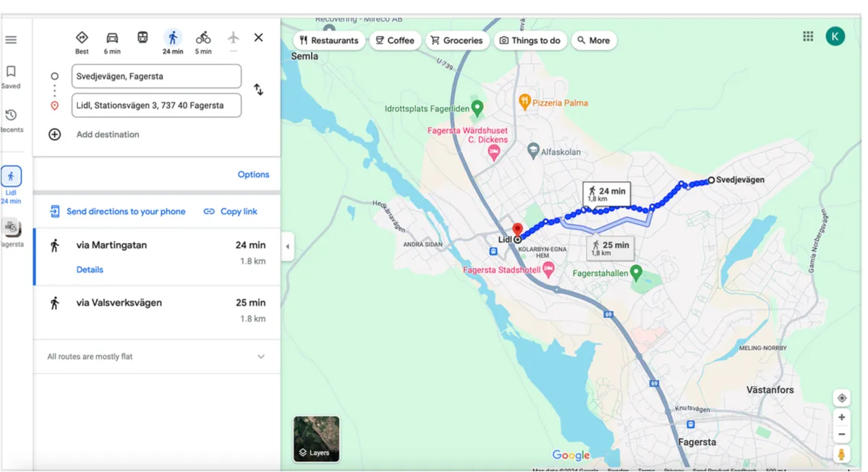The width and height of the screenshot is (868, 472).
Task: Open the main hamburger menu
Action: click(11, 40)
